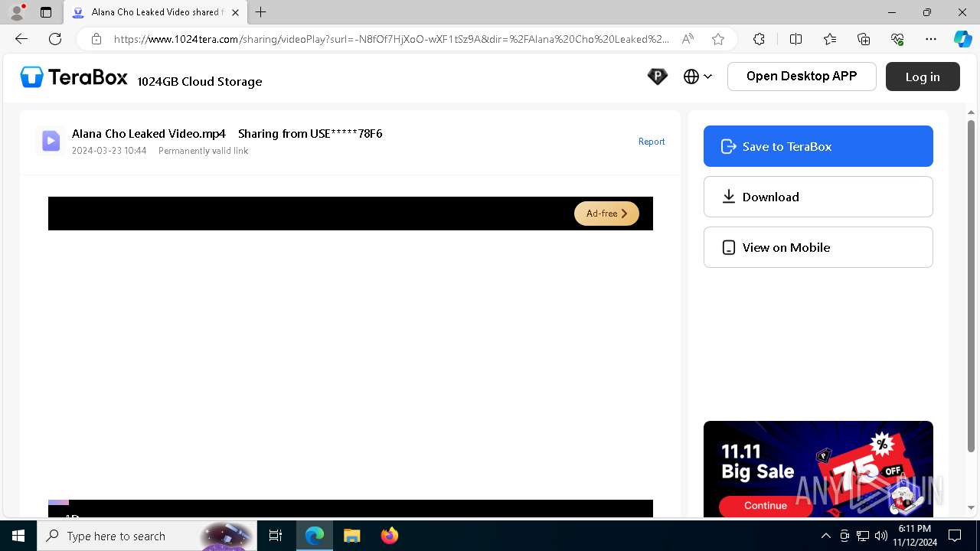Open Browser essentials heart icon
This screenshot has width=980, height=551.
[897, 39]
